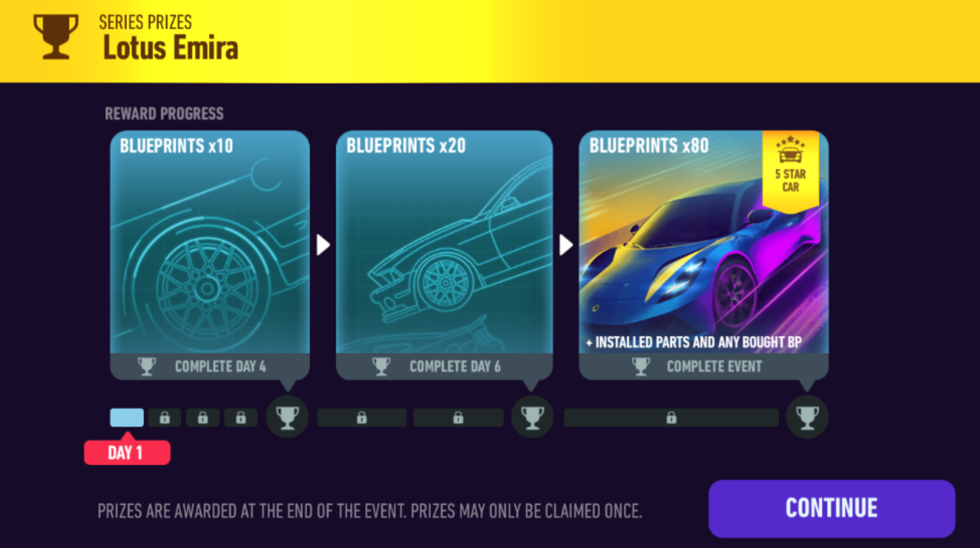The width and height of the screenshot is (980, 548).
Task: Click the trophy beside Complete Day 6
Action: (381, 366)
